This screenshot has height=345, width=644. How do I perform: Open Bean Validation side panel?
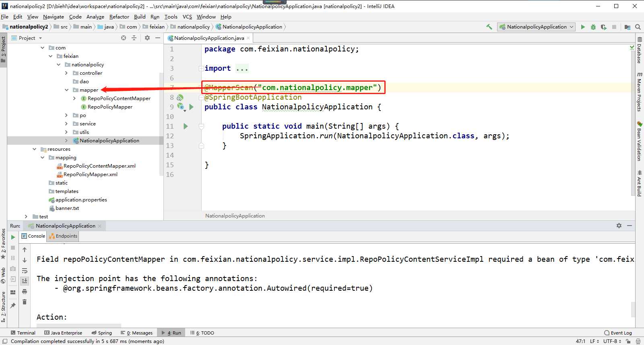coord(639,141)
